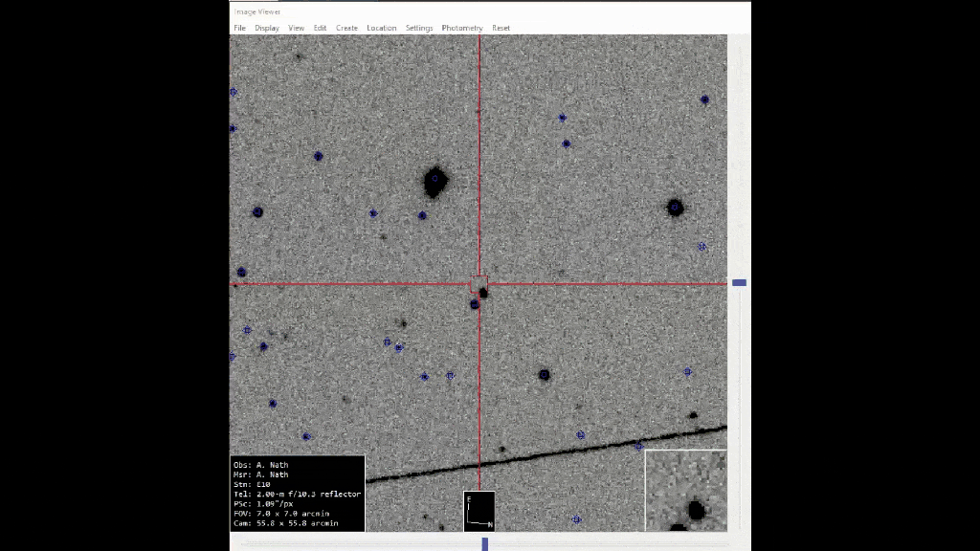The width and height of the screenshot is (980, 551).
Task: Select the circled star just below crosshair
Action: click(x=475, y=304)
